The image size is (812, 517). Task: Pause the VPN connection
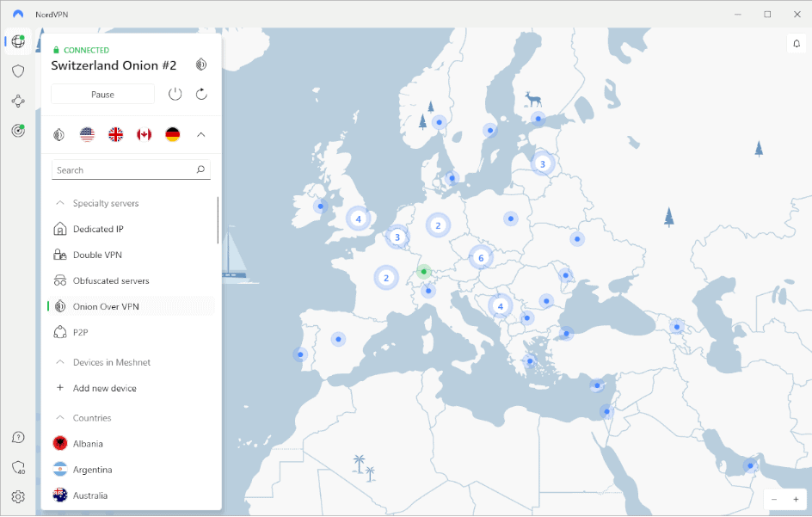click(102, 95)
